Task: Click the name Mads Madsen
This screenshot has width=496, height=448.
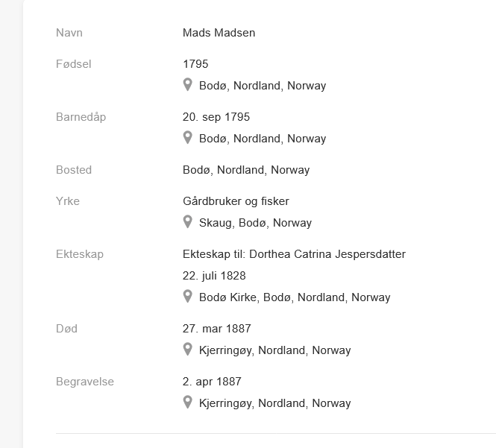Action: [219, 33]
